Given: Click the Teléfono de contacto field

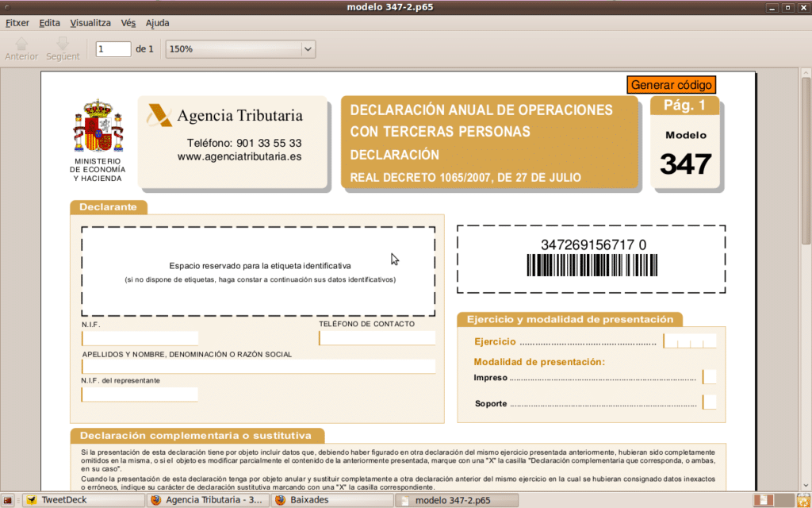Looking at the screenshot, I should (377, 338).
